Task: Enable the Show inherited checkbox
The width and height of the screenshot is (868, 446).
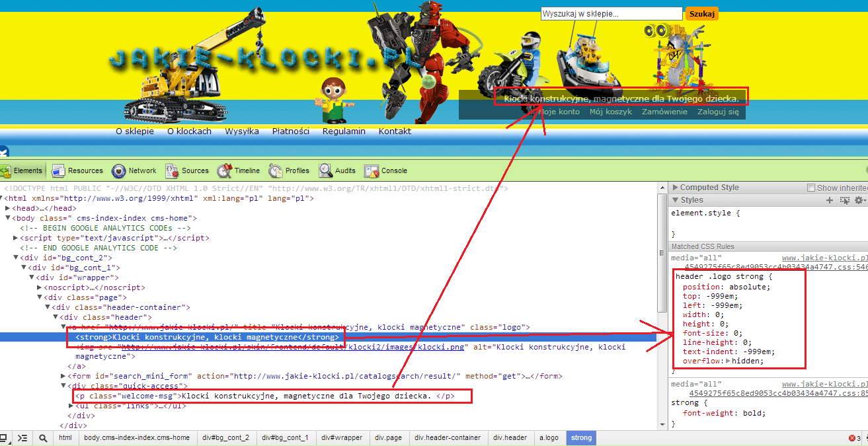Action: (811, 188)
